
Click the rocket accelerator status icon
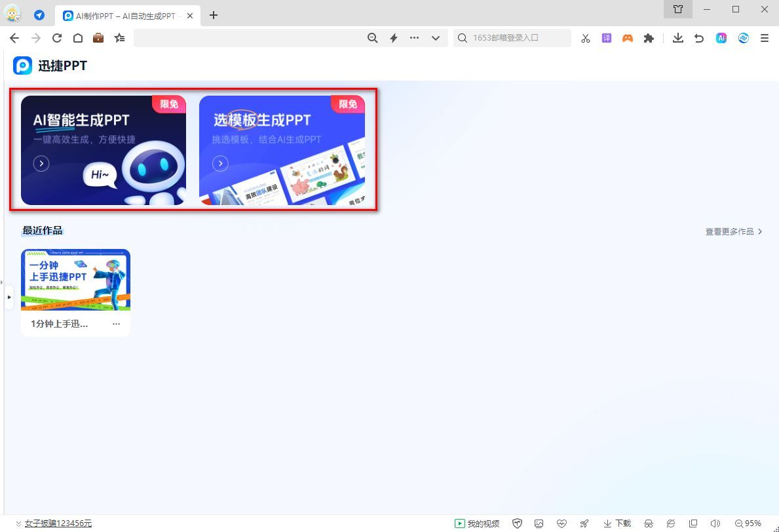coord(585,523)
